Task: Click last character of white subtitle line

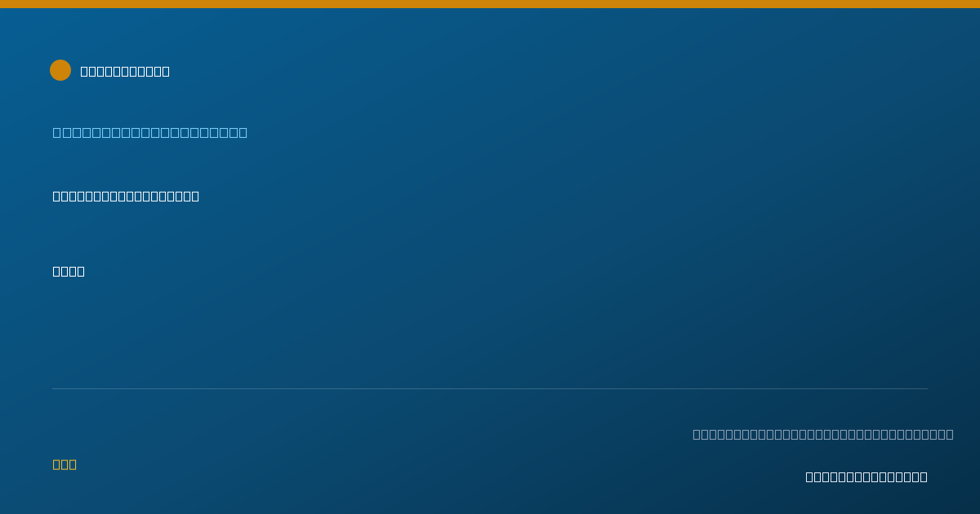Action: (195, 196)
